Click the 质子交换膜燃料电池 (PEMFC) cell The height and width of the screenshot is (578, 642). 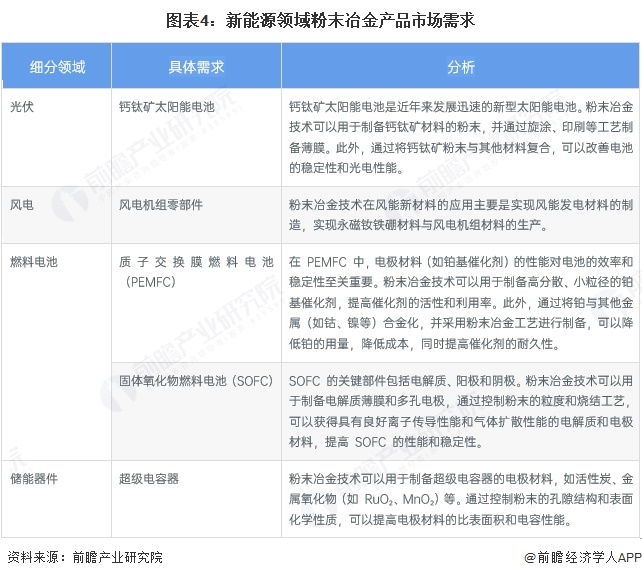coord(197,303)
